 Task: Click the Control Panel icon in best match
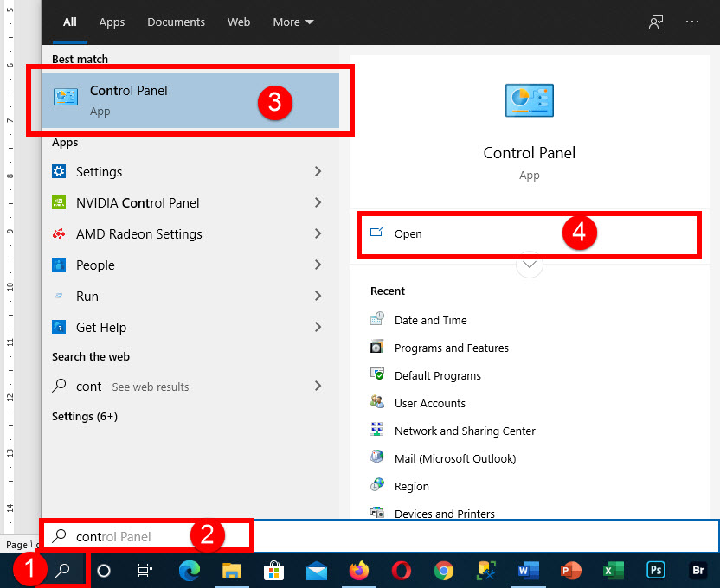[66, 97]
